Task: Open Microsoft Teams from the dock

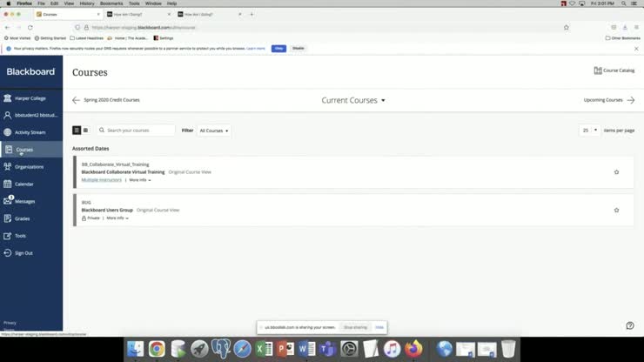Action: [x=328, y=349]
